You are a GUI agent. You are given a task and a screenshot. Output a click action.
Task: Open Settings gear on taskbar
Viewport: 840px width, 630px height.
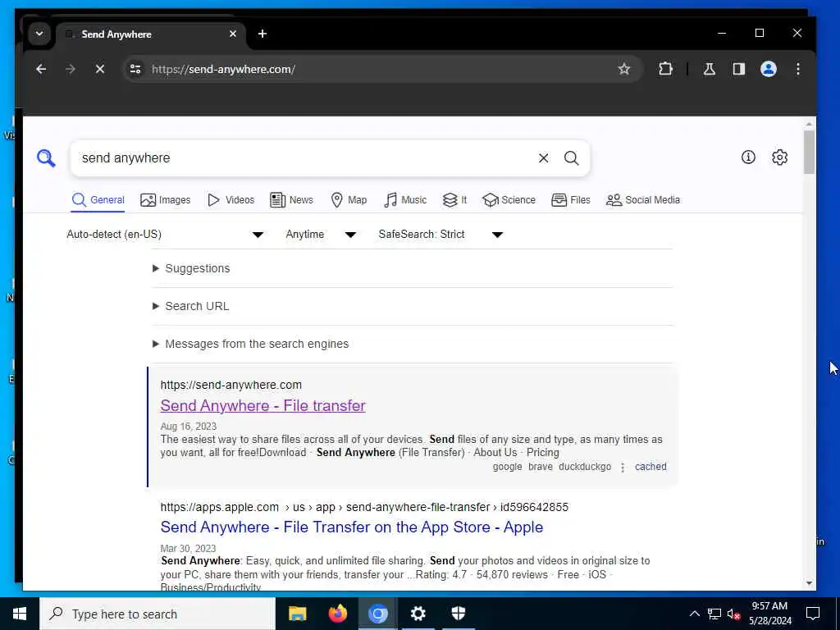(x=418, y=614)
